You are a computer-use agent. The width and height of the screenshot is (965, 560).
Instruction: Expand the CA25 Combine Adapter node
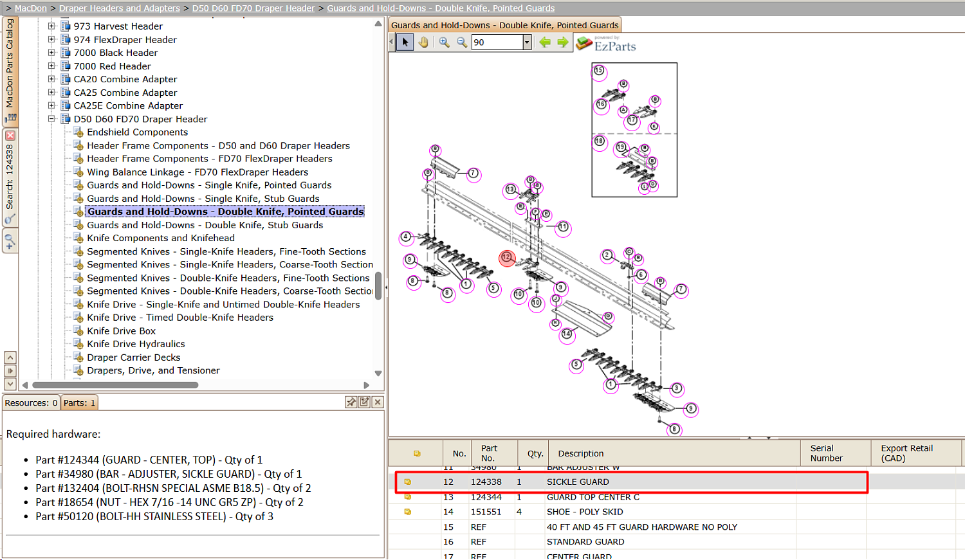click(51, 92)
